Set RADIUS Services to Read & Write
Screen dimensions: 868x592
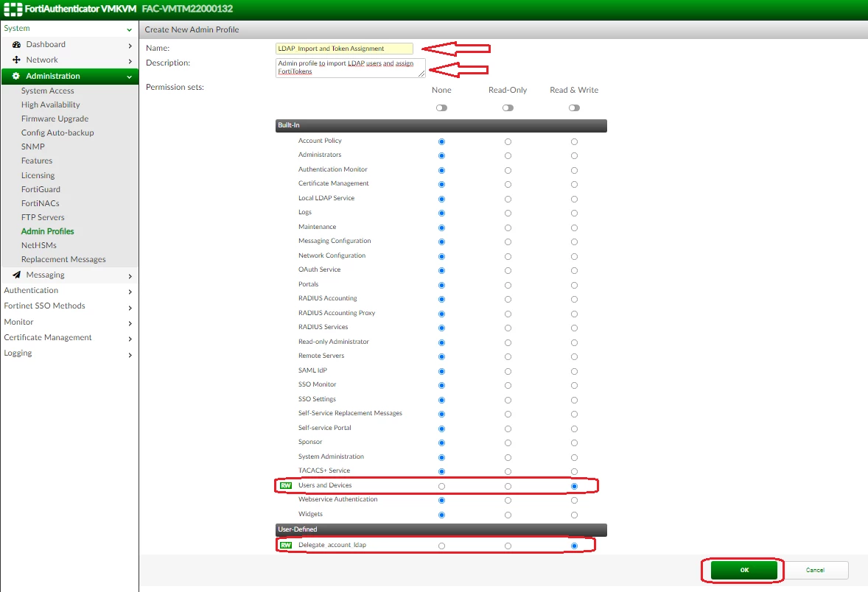[574, 328]
